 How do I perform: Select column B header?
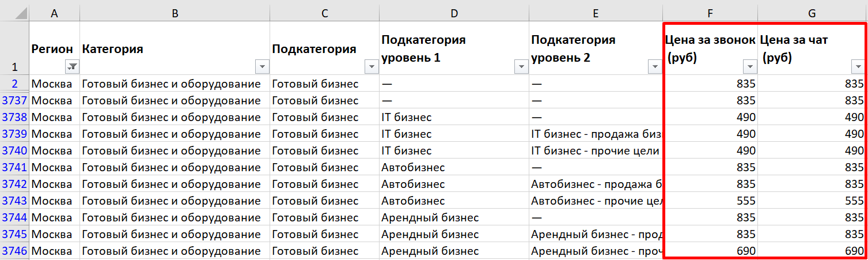[175, 13]
